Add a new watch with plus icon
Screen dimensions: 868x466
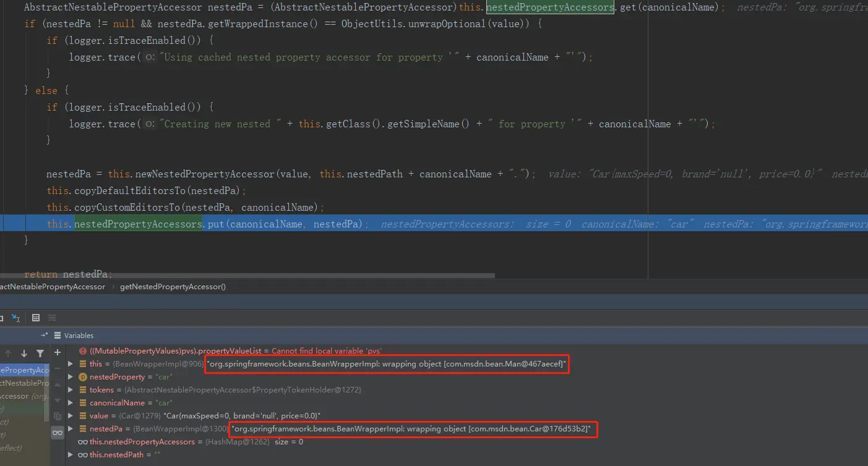(x=58, y=352)
